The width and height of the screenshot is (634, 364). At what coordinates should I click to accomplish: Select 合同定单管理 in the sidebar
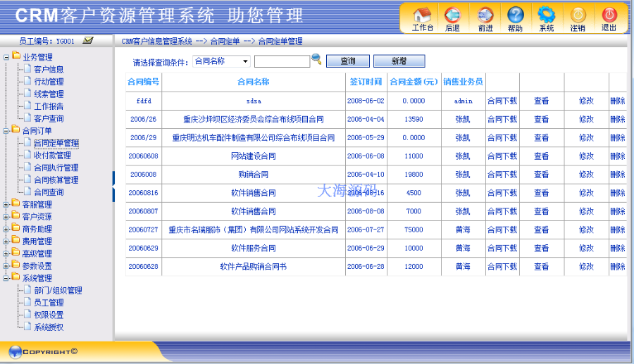[x=56, y=143]
